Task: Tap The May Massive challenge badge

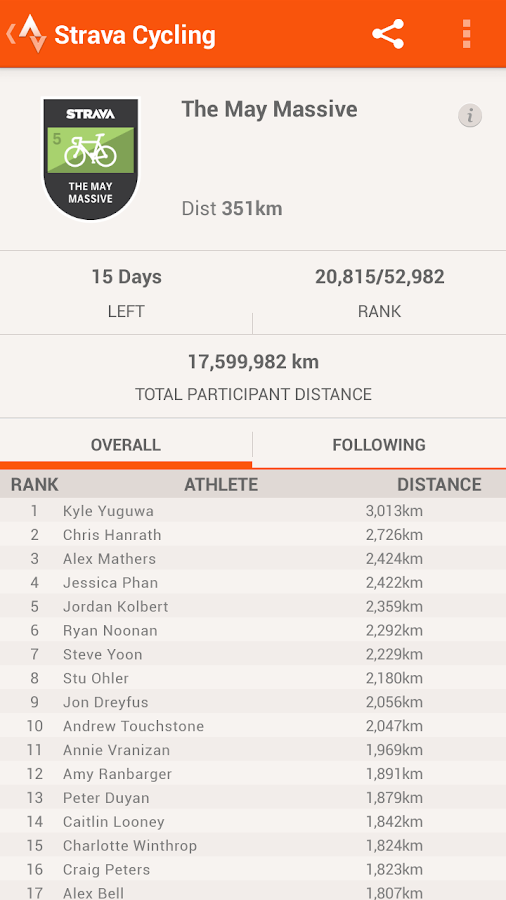Action: (91, 158)
